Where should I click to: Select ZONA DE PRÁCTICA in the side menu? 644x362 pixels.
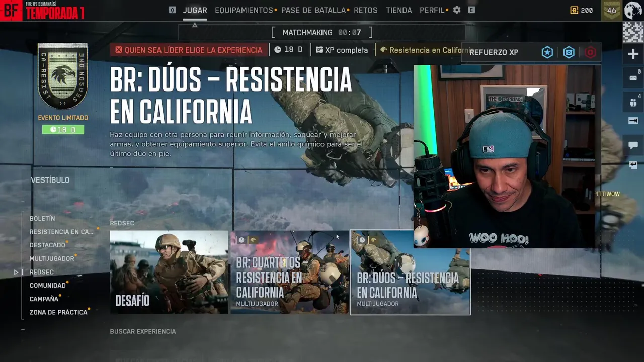[58, 312]
